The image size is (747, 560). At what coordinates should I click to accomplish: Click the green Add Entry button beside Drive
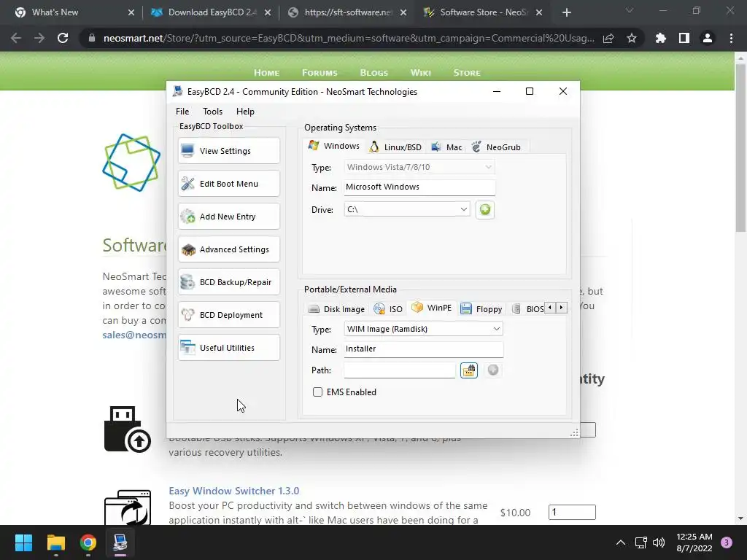[485, 209]
